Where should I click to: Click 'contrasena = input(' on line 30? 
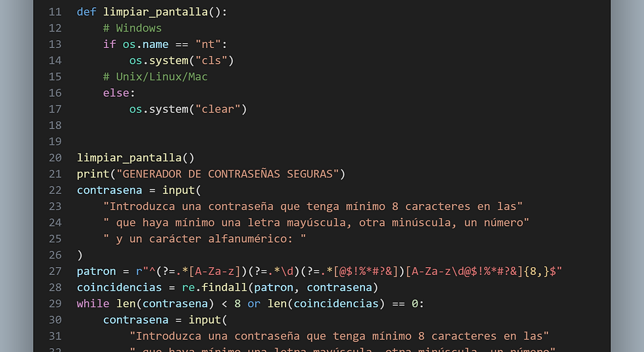point(165,320)
